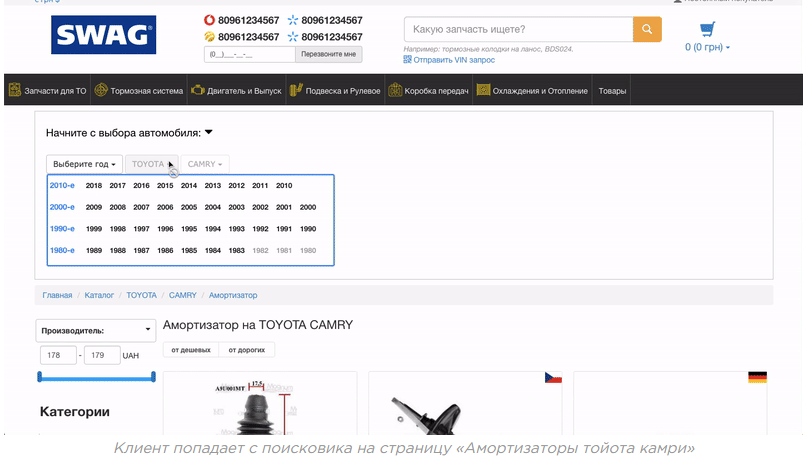Screen dimensions: 803x463
Task: Sort by от дорогих
Action: click(246, 350)
